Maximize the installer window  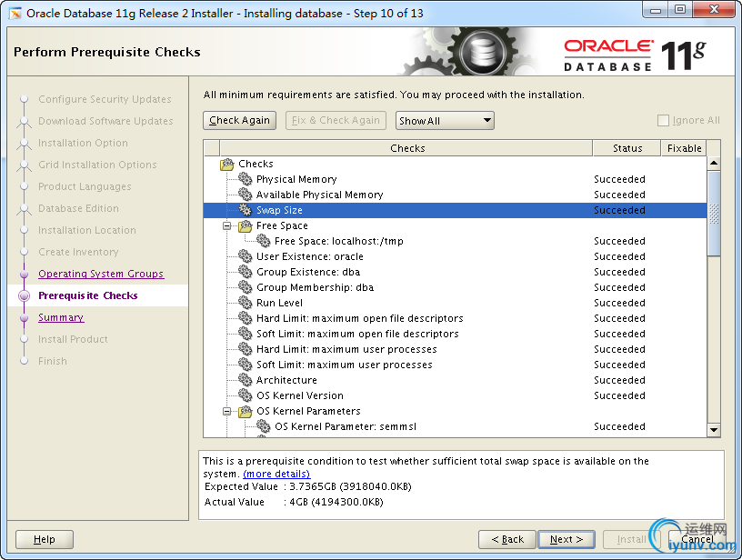point(680,10)
